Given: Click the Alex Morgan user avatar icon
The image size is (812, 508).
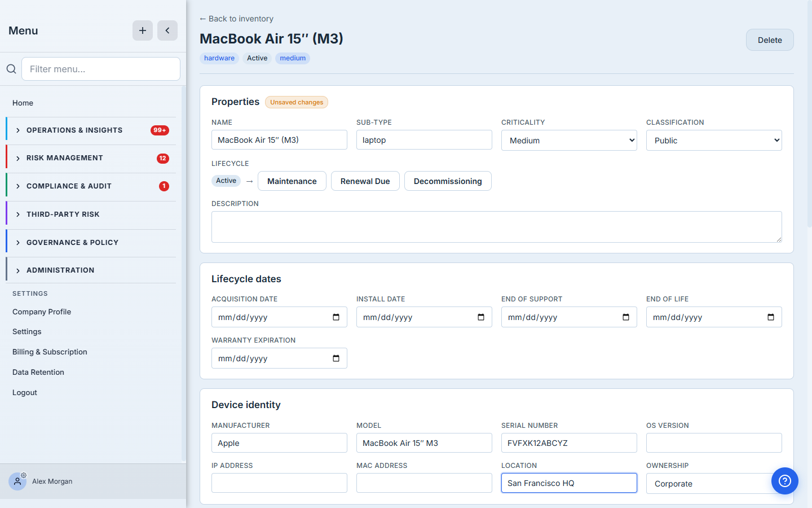Looking at the screenshot, I should [x=17, y=481].
